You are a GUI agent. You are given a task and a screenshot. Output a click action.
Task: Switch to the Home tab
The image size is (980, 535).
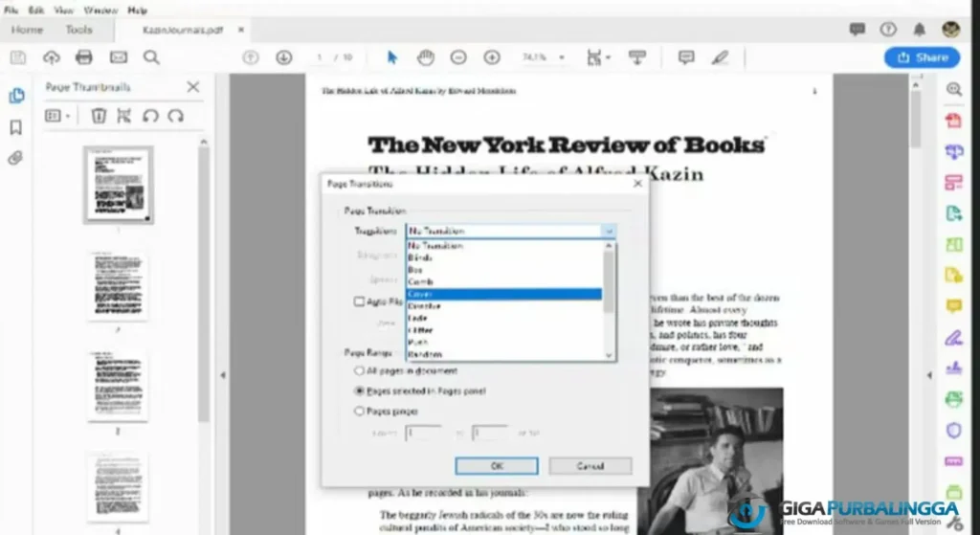(x=27, y=30)
